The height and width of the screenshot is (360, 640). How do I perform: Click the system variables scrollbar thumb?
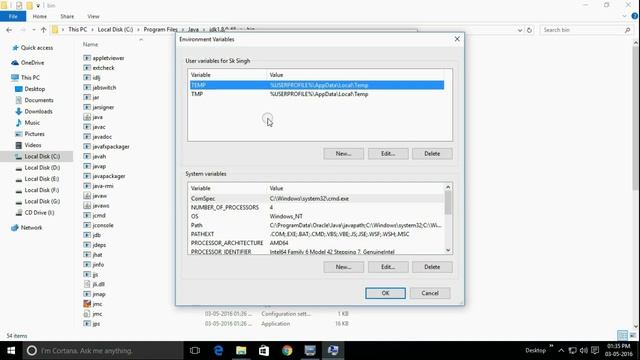tap(448, 203)
